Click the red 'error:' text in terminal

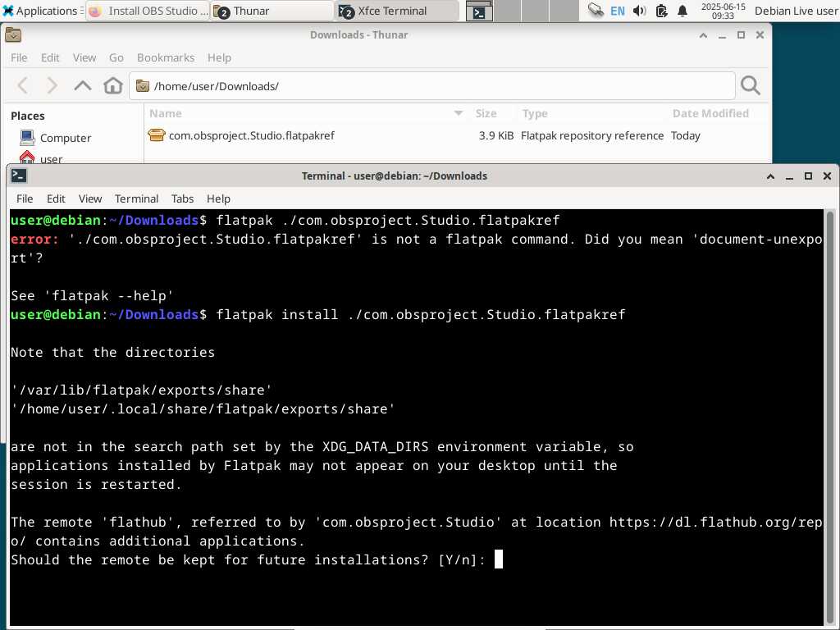pyautogui.click(x=34, y=239)
